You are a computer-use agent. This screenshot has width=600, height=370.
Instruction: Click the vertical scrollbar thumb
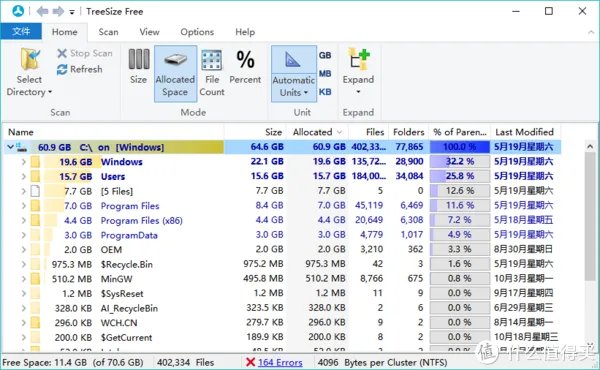590,217
